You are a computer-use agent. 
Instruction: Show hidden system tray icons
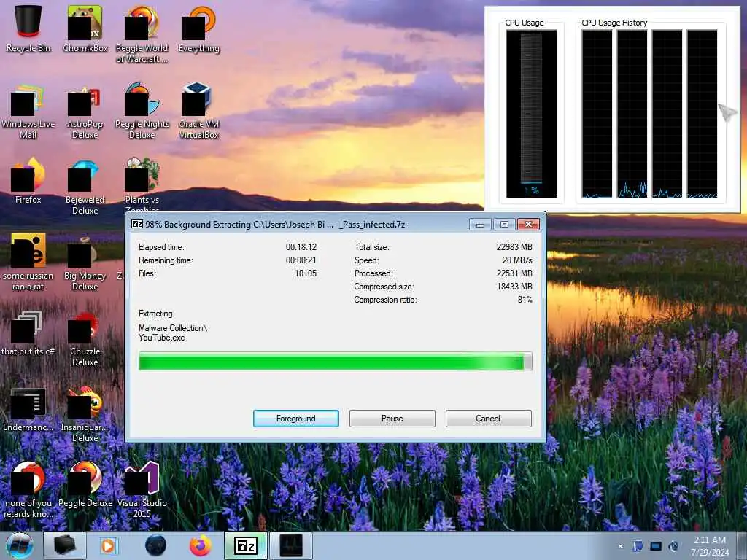point(620,546)
